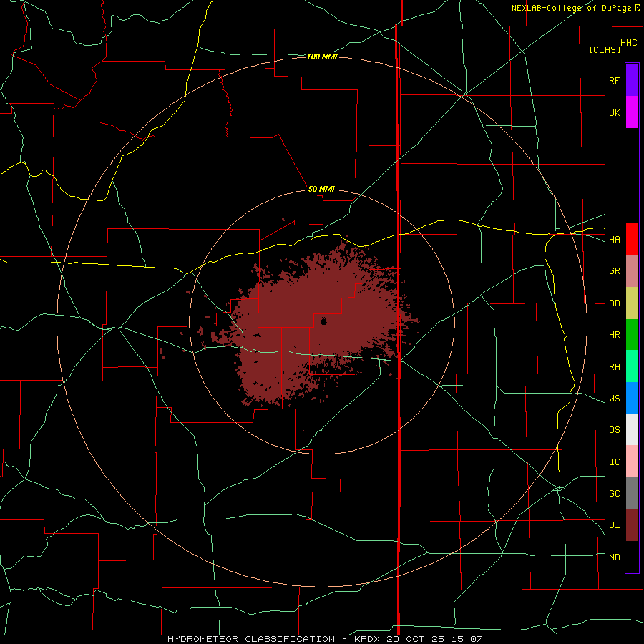Click the WS legend label
The width and height of the screenshot is (644, 644).
click(x=614, y=399)
